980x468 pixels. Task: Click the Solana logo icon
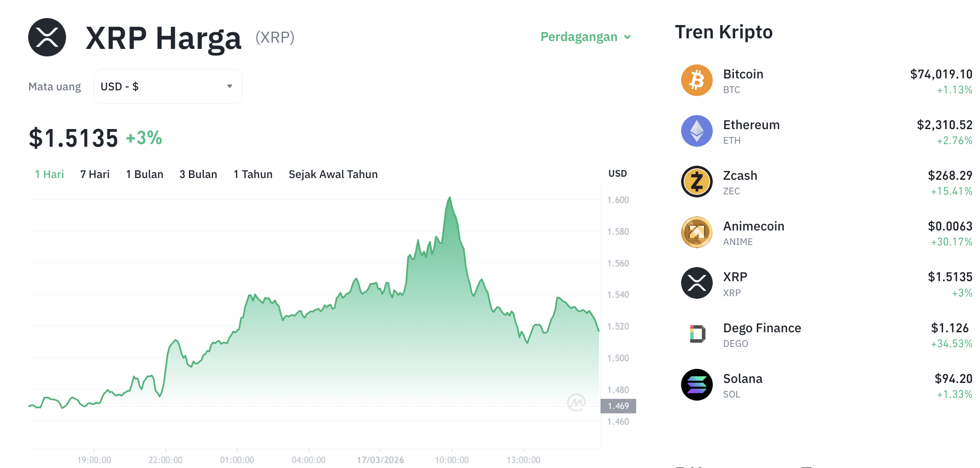(697, 385)
